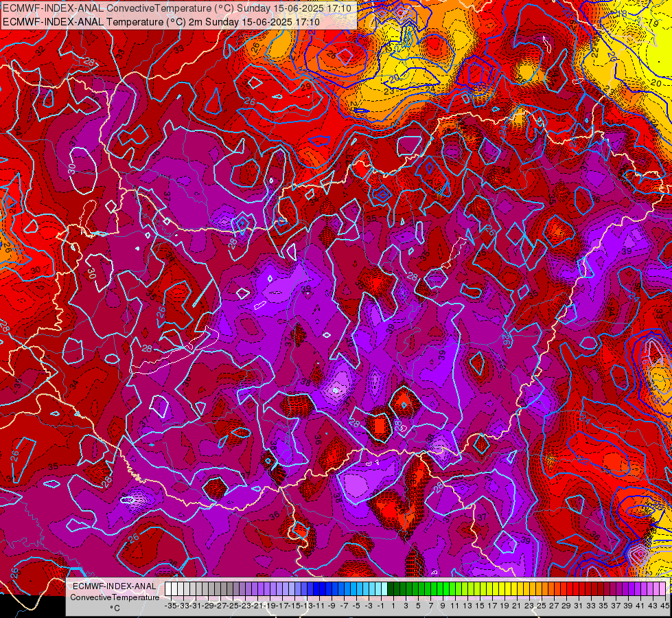672x618 pixels.
Task: Click the °C unit label in legend
Action: (115, 608)
